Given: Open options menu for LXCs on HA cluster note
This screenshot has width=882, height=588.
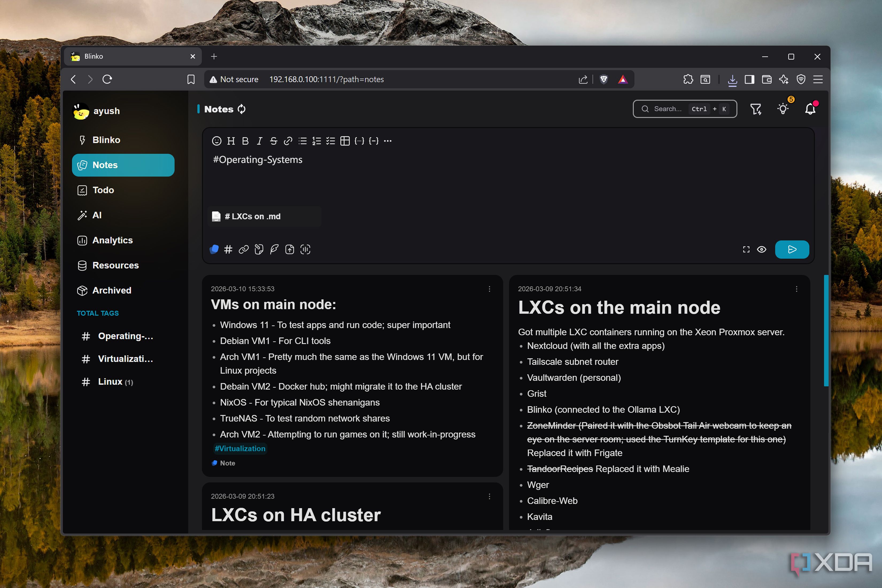Looking at the screenshot, I should 489,497.
